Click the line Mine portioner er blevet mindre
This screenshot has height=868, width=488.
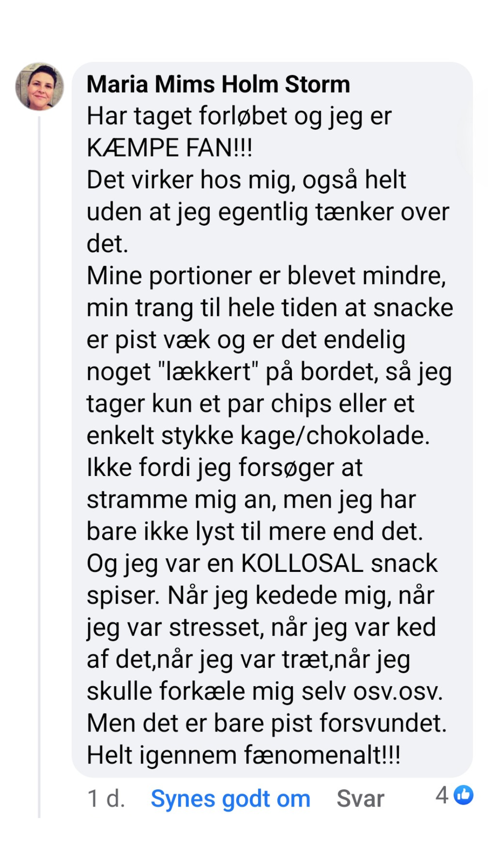[266, 276]
